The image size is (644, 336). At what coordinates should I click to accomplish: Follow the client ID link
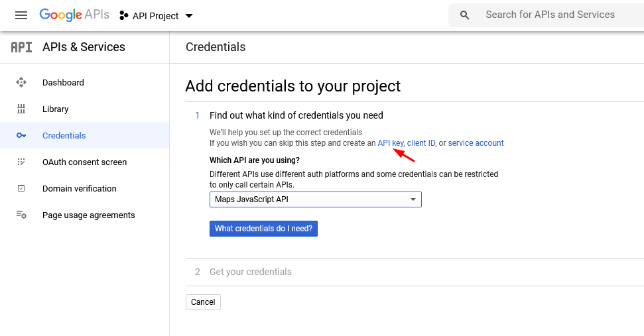pyautogui.click(x=421, y=143)
